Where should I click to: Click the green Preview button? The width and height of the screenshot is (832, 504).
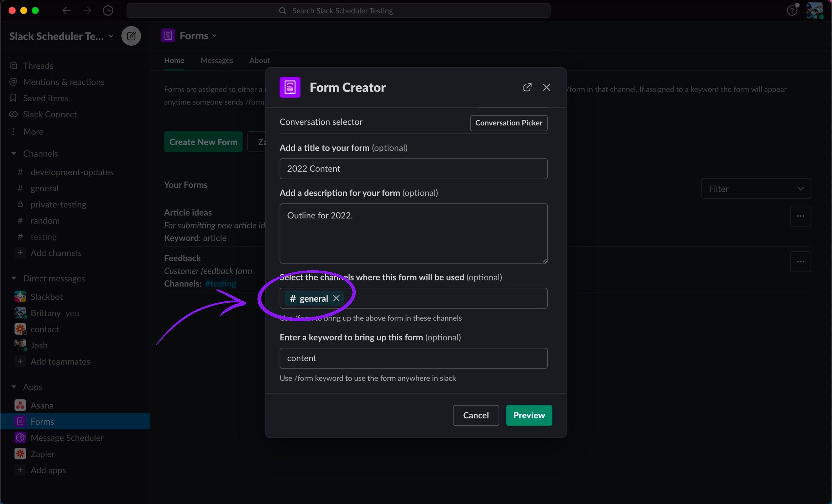coord(529,415)
